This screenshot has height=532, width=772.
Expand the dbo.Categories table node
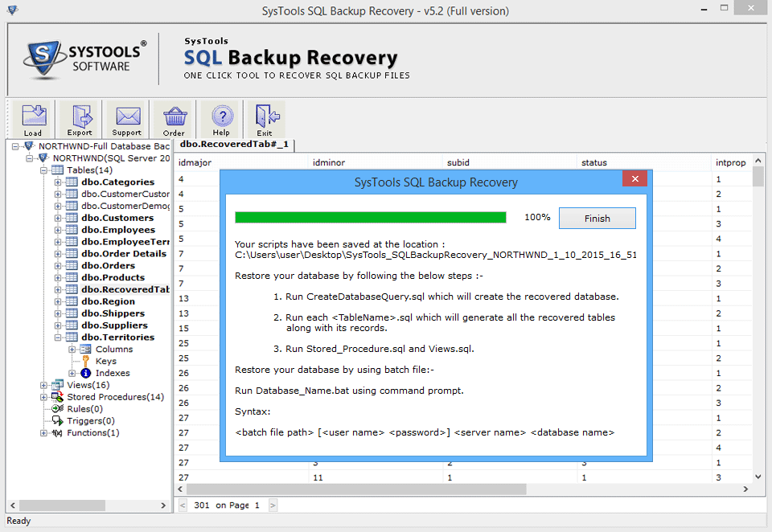(x=58, y=182)
